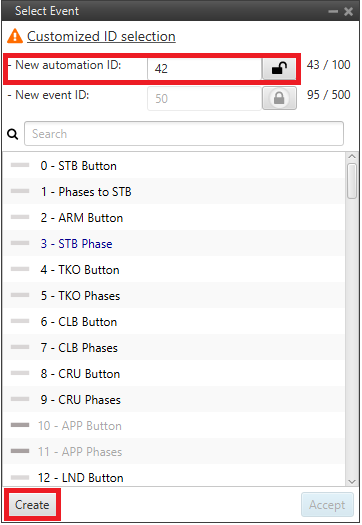Click the search magnifier icon

coord(13,134)
